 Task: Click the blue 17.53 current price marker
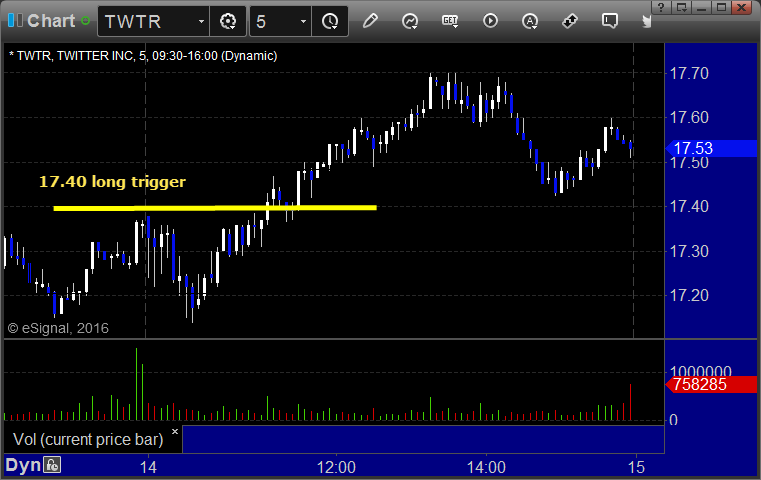(711, 148)
